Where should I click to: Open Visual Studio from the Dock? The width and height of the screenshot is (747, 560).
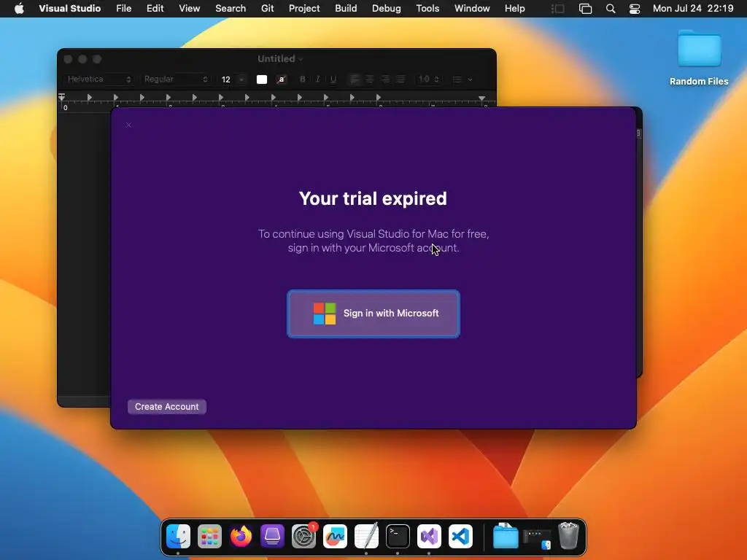tap(429, 536)
